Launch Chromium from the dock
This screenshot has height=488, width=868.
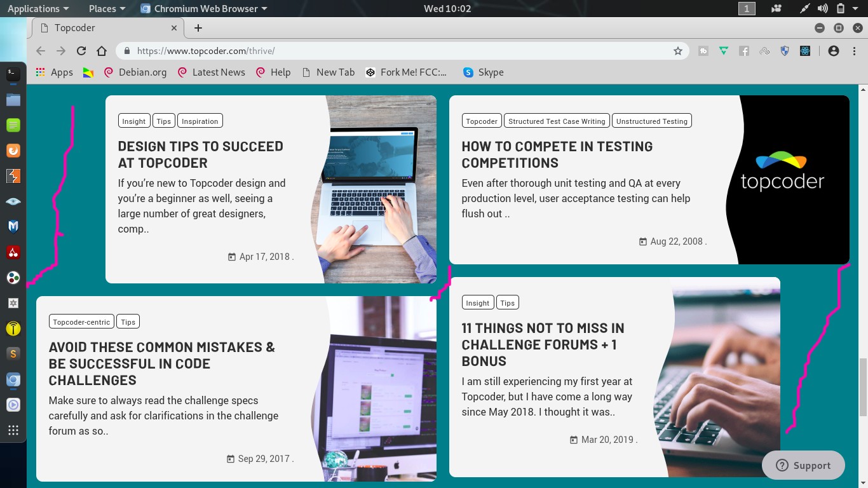(13, 379)
